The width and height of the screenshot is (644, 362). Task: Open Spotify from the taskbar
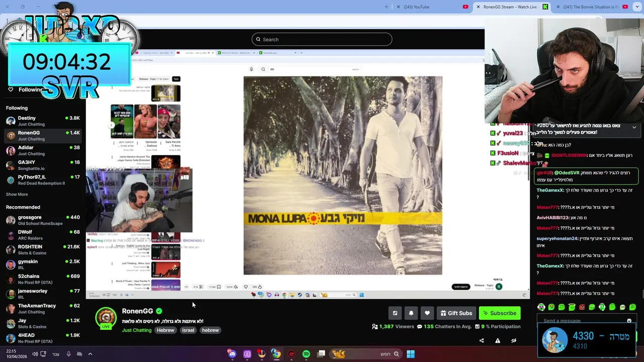pyautogui.click(x=306, y=354)
